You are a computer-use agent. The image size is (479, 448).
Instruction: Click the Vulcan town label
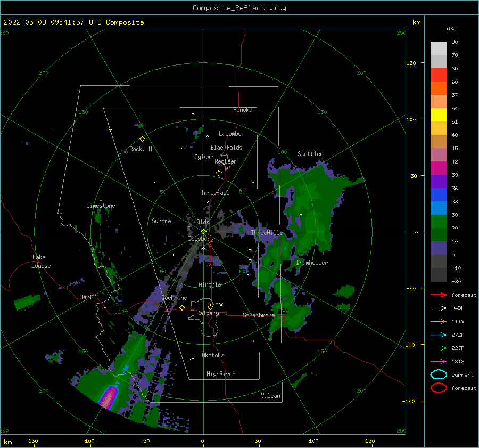[x=271, y=396]
